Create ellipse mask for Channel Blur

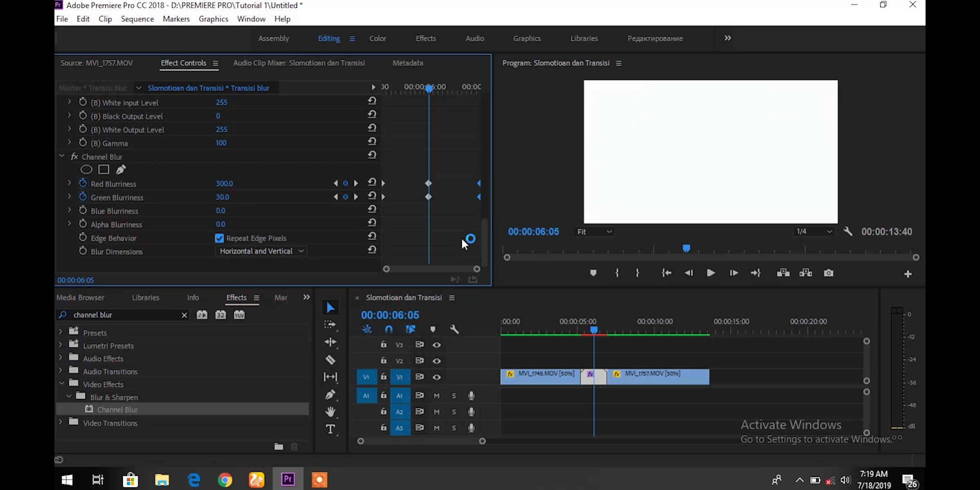click(x=86, y=170)
